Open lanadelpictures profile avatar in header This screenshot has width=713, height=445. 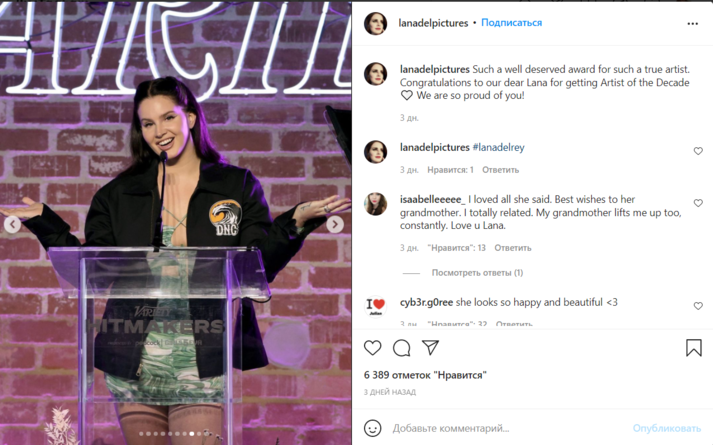point(375,23)
